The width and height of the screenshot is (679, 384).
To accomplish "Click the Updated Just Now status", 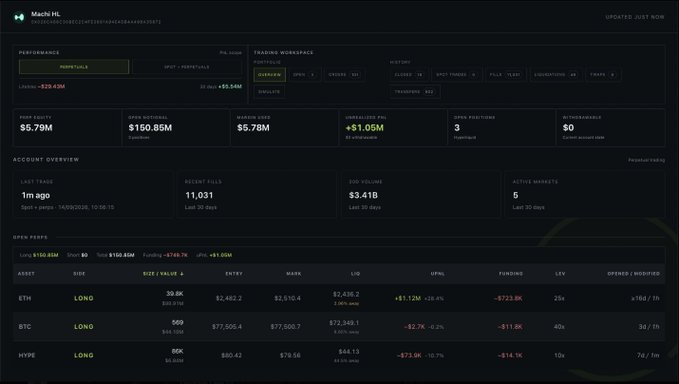I will 635,17.
